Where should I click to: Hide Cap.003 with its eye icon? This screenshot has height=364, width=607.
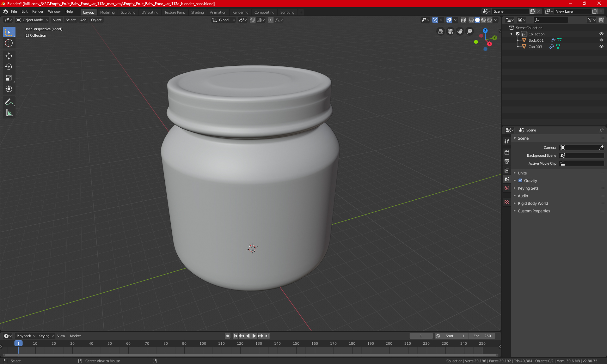(601, 46)
